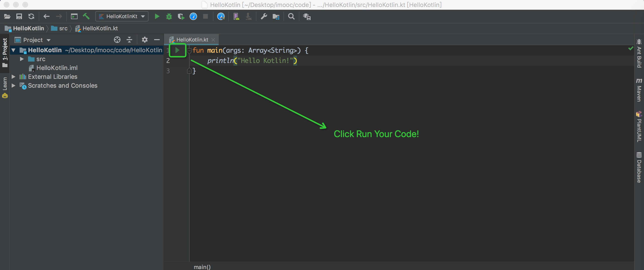Save all using the floppy disk icon

pos(19,17)
